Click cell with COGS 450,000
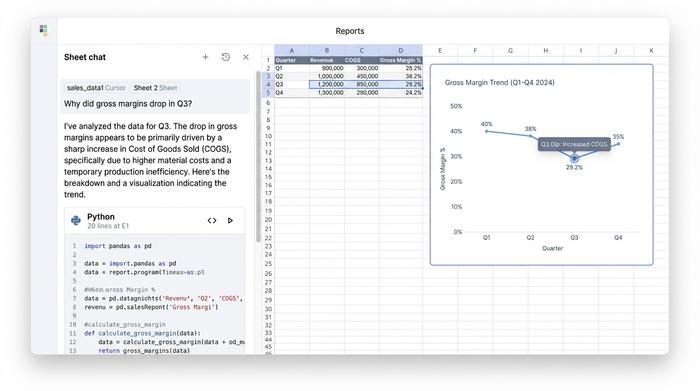700x391 pixels. coord(362,76)
